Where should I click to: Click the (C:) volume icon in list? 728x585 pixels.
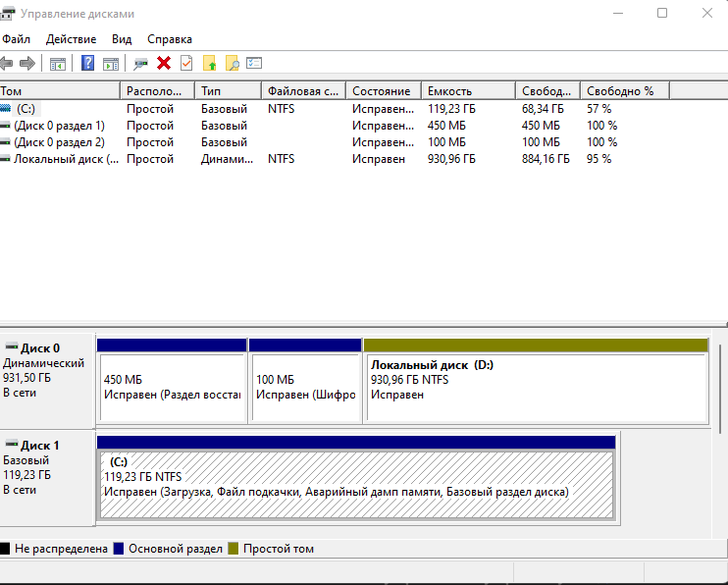click(x=5, y=108)
